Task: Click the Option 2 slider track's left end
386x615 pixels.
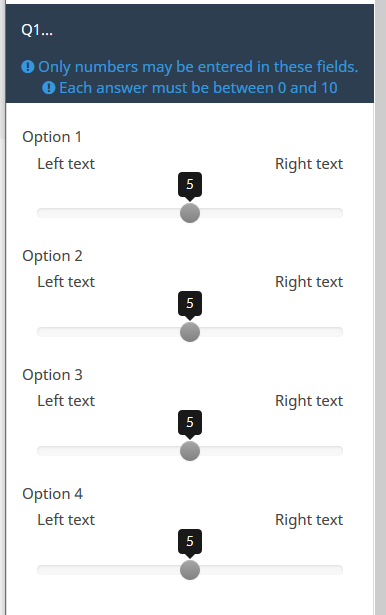Action: (x=42, y=332)
